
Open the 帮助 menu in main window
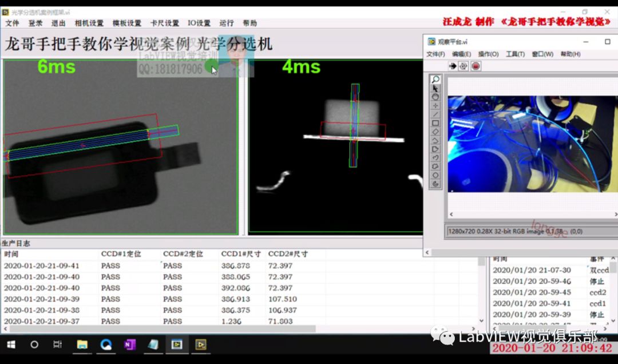(x=250, y=23)
